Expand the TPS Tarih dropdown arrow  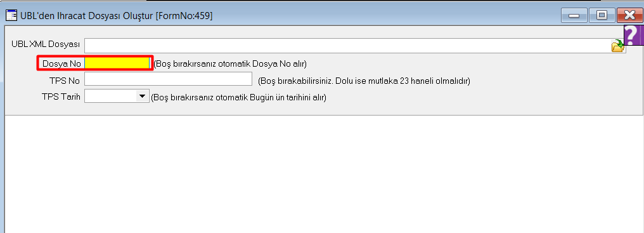tap(142, 97)
